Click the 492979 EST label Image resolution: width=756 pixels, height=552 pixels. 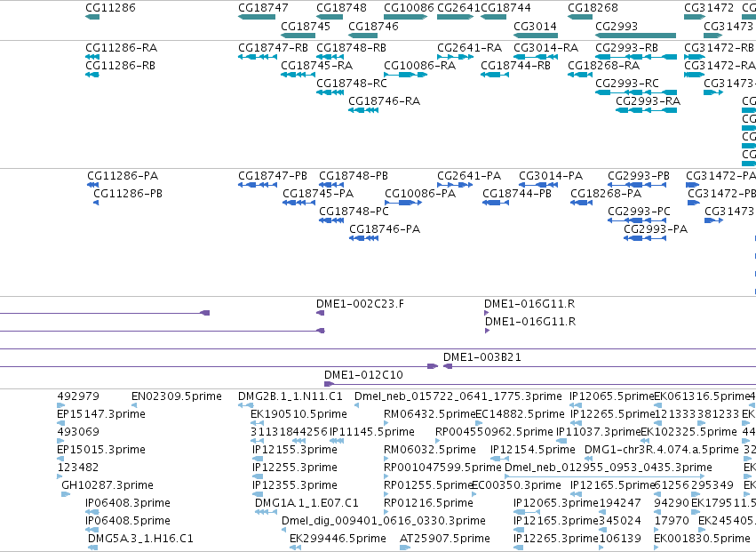78,396
